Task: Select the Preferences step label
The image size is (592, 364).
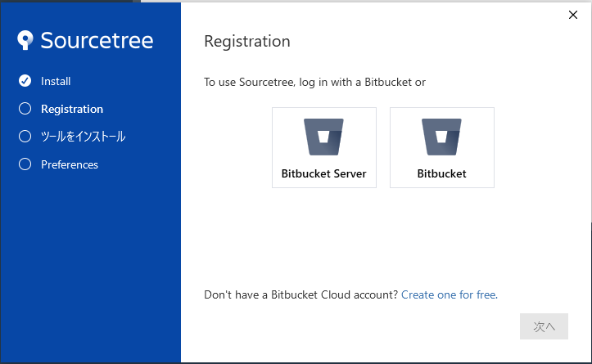Action: 70,165
